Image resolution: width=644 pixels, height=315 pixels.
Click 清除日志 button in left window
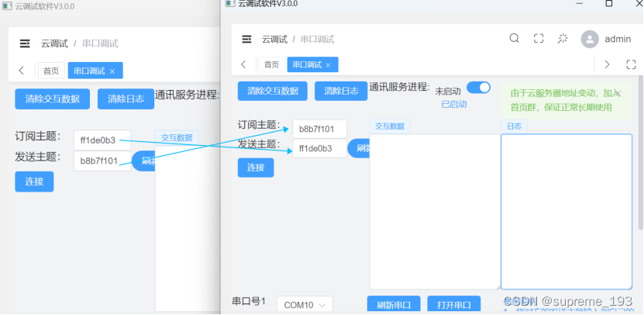(126, 99)
